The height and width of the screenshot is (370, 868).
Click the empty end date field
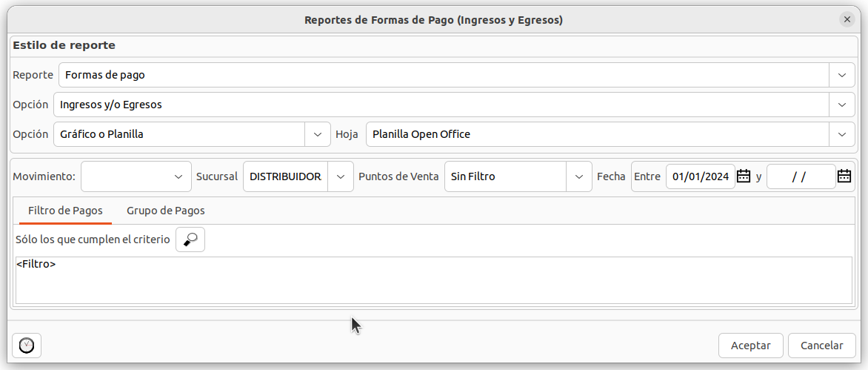(800, 176)
